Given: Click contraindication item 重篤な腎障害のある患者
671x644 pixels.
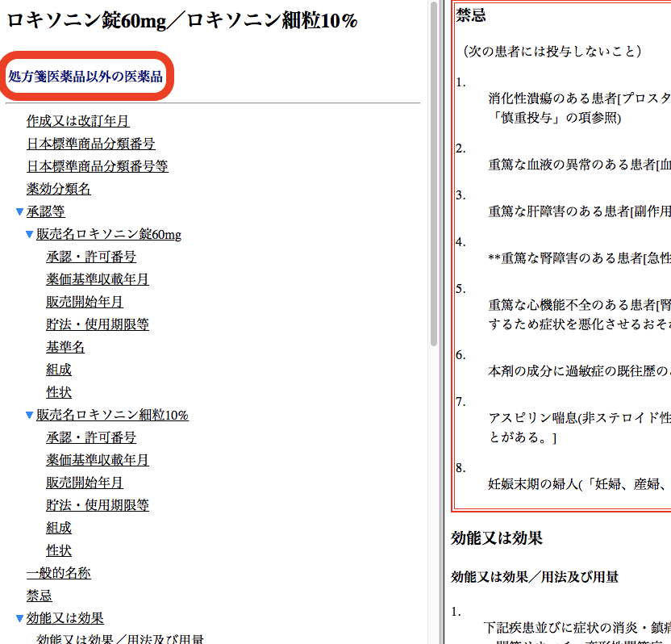Looking at the screenshot, I should (x=579, y=257).
